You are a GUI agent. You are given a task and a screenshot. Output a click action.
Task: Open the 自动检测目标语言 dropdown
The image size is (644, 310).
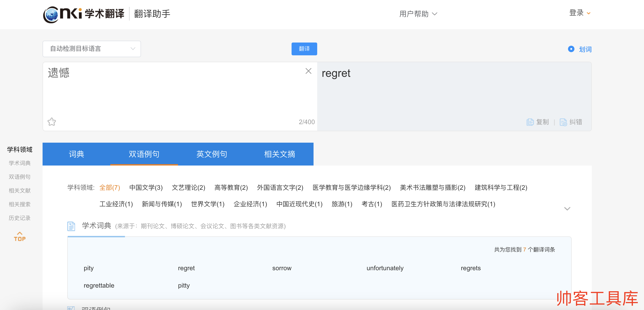(92, 49)
